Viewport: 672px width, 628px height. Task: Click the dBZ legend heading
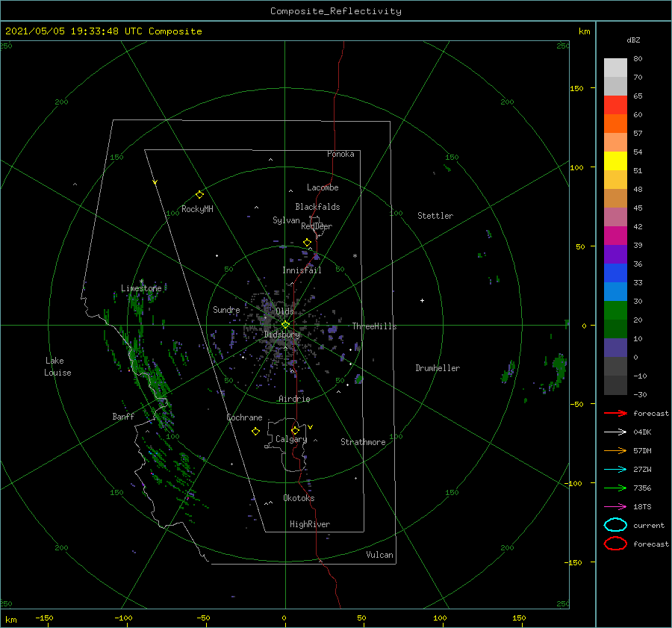tap(633, 40)
